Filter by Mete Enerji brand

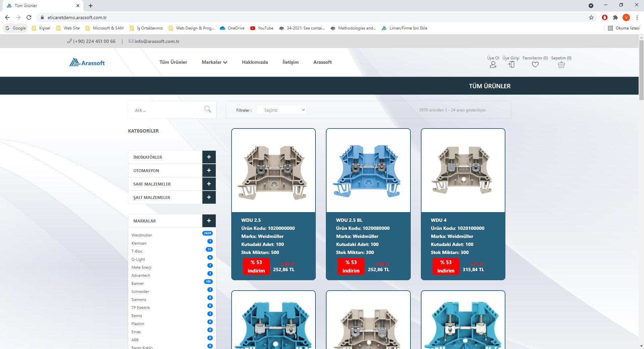tap(141, 267)
